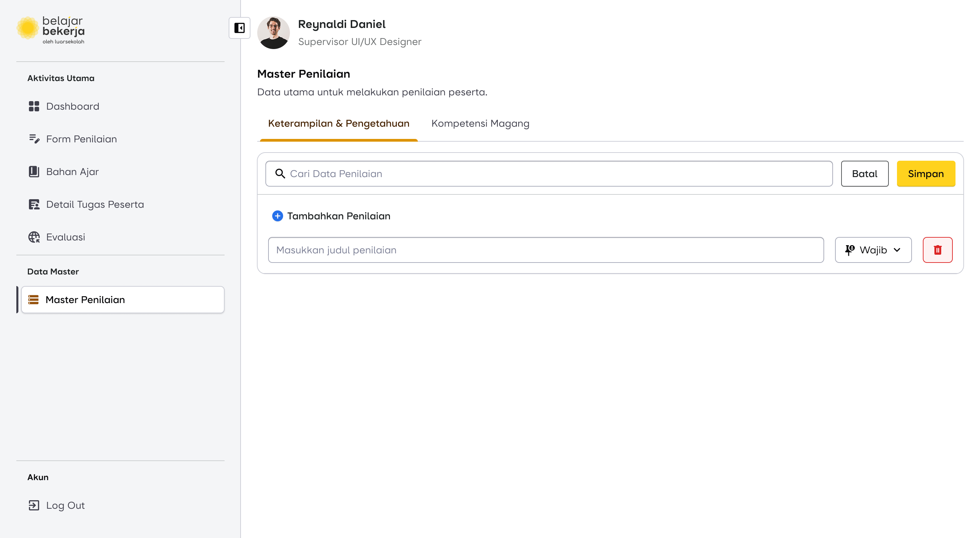The height and width of the screenshot is (538, 980).
Task: Switch to the Kompetensi Magang tab
Action: (480, 123)
